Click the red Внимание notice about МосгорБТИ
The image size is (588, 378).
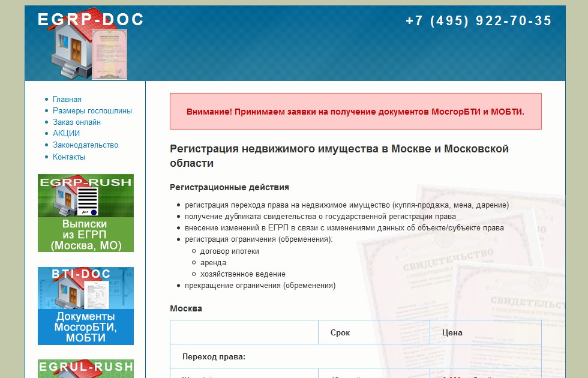355,112
